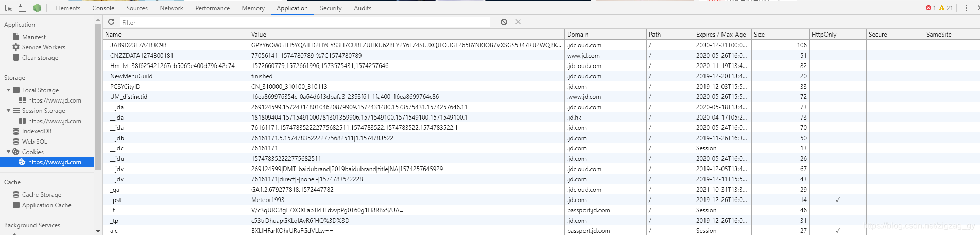This screenshot has width=980, height=235.
Task: Clear all cookies with the block icon
Action: click(x=504, y=22)
